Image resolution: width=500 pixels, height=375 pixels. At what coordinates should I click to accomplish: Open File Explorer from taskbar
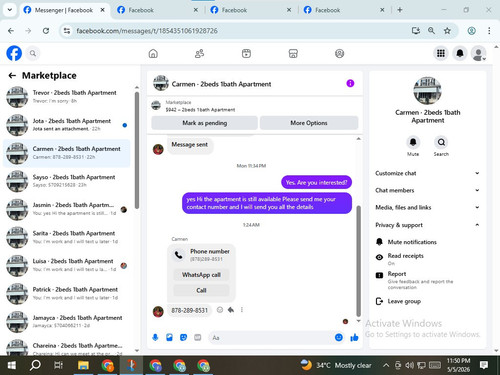pyautogui.click(x=83, y=365)
